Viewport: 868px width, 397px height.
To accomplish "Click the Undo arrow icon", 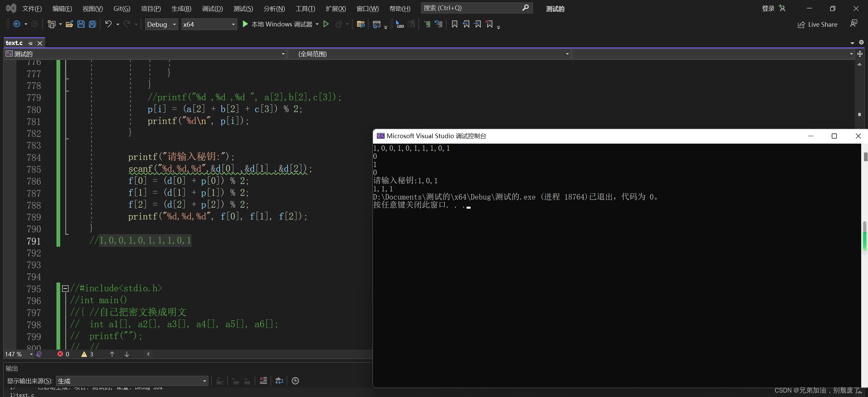I will (x=108, y=24).
